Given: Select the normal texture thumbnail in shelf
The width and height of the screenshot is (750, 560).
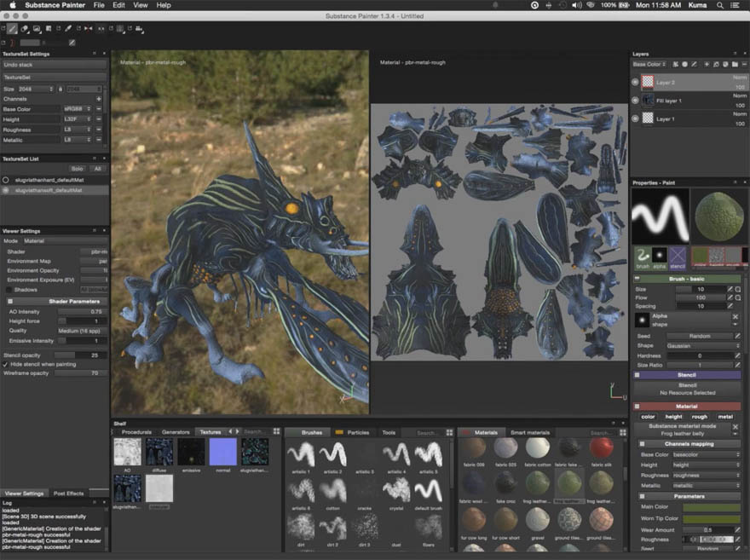Looking at the screenshot, I should tap(223, 452).
